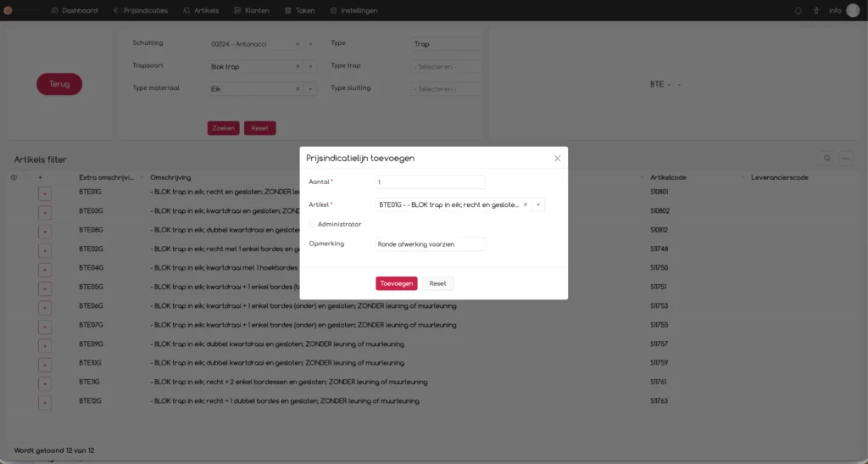Click the Type field showing Trap
Viewport: 868px width, 464px height.
446,44
